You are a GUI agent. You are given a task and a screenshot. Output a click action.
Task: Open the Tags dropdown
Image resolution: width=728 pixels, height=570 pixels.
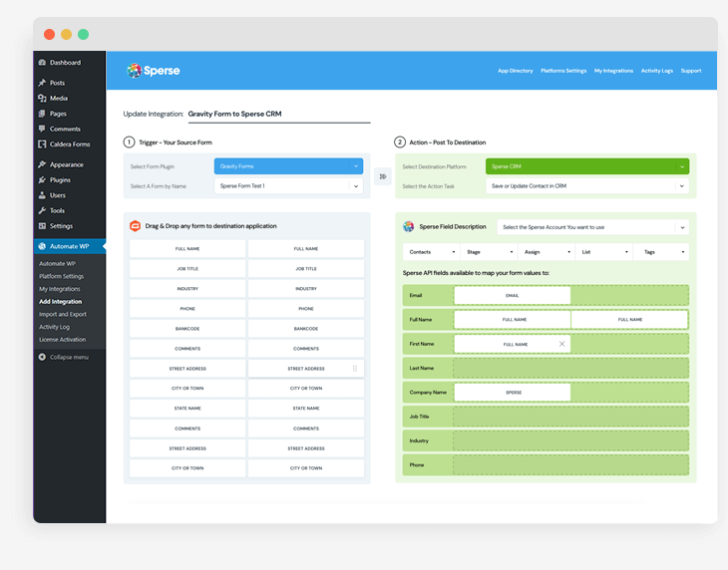click(661, 252)
